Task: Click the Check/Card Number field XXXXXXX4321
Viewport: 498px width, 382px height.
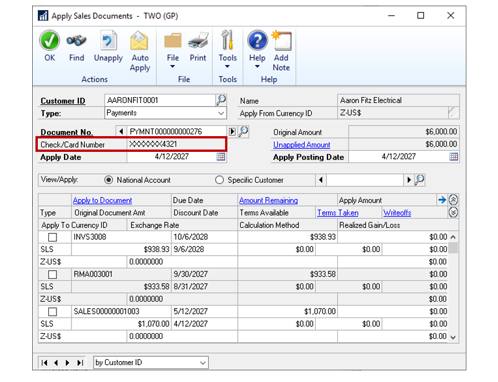Action: pos(177,144)
